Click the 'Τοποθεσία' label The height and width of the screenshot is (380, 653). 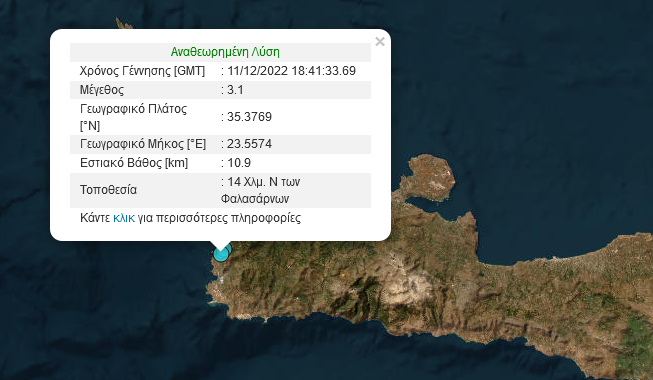(x=108, y=190)
